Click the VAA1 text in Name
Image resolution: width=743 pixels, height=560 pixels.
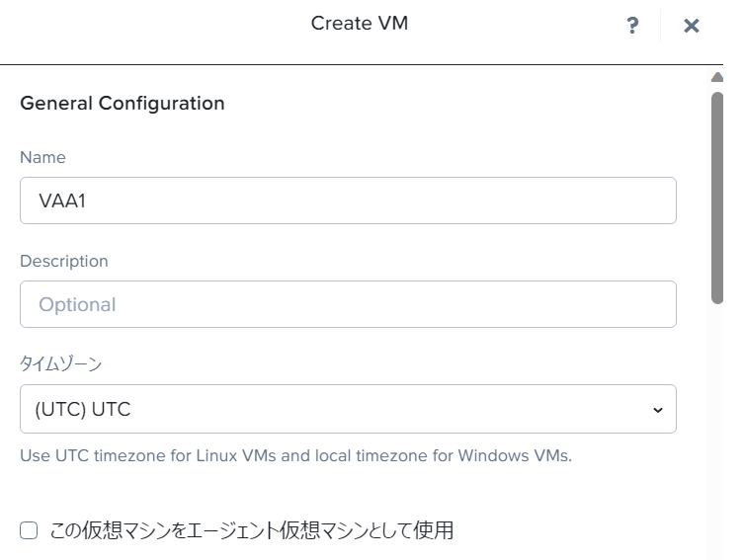click(63, 200)
